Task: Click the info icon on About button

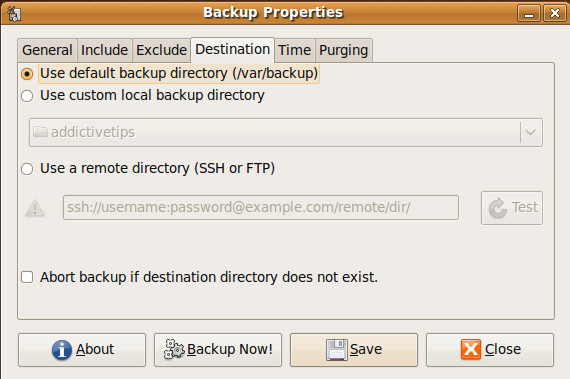Action: tap(62, 350)
